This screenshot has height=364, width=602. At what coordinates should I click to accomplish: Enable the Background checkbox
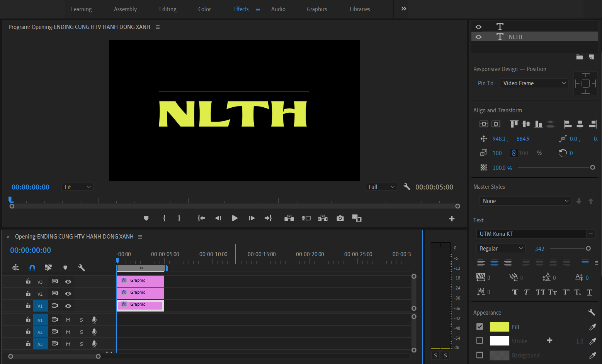pos(480,355)
